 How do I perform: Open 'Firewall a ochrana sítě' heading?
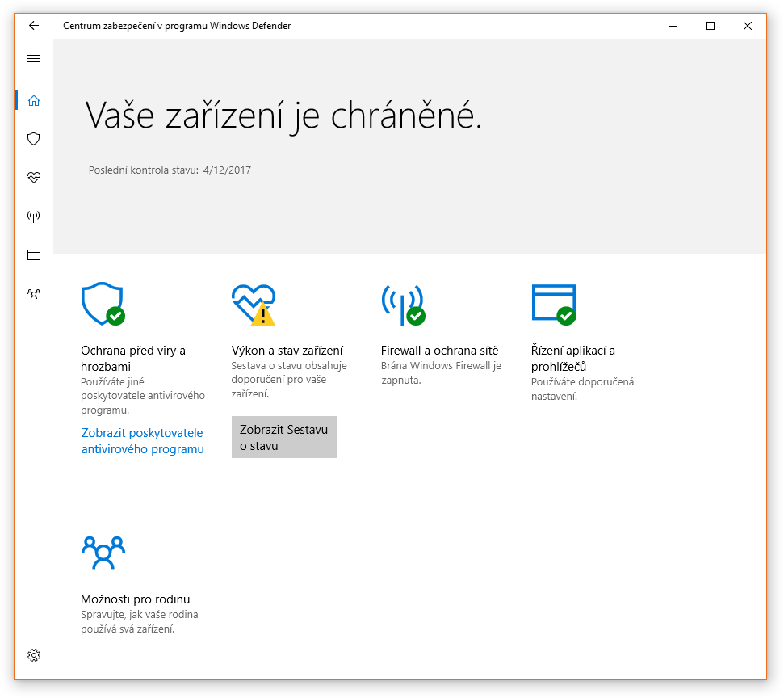(439, 351)
